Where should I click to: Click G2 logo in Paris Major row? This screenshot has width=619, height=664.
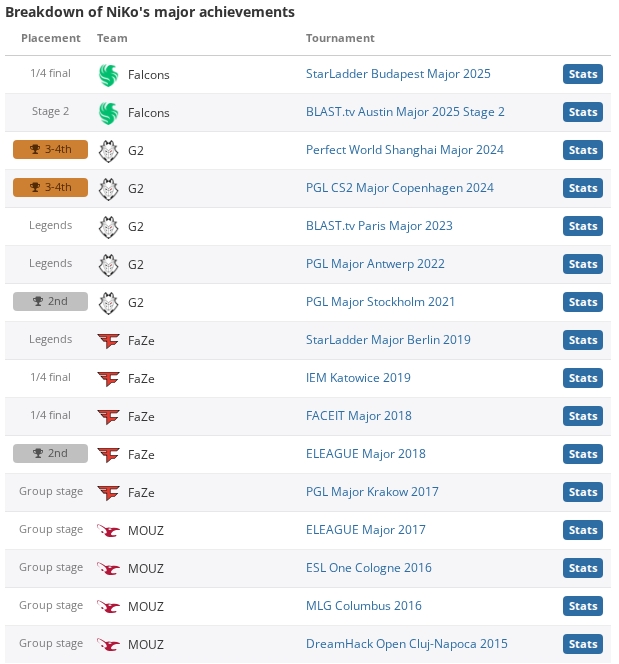[108, 227]
